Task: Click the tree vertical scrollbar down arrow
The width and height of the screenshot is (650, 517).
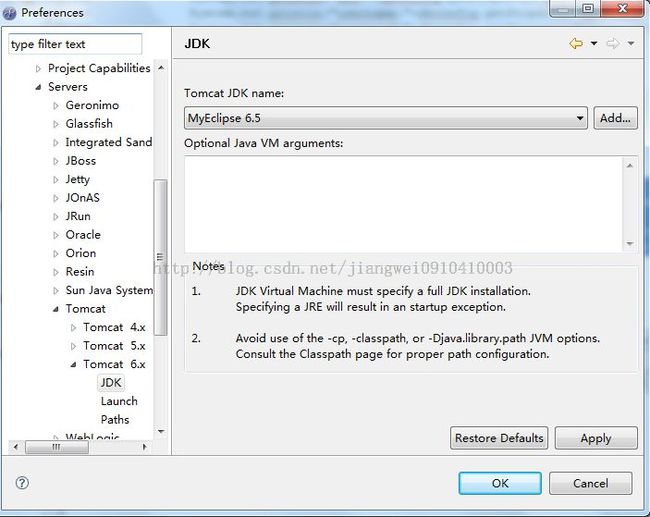Action: pyautogui.click(x=161, y=432)
